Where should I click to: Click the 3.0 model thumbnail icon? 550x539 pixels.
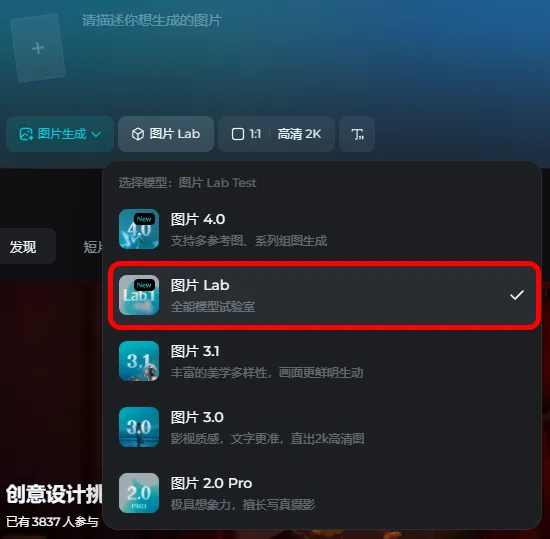[139, 427]
